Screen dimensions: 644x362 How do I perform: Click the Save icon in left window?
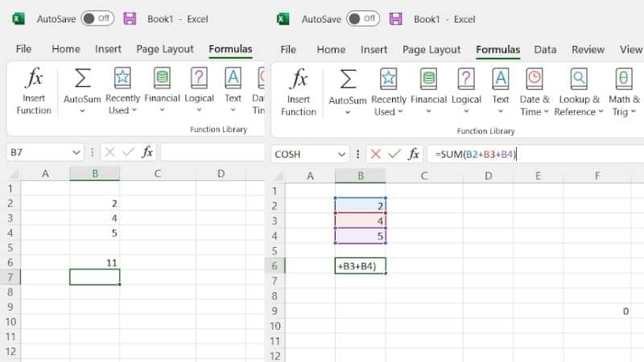(130, 18)
